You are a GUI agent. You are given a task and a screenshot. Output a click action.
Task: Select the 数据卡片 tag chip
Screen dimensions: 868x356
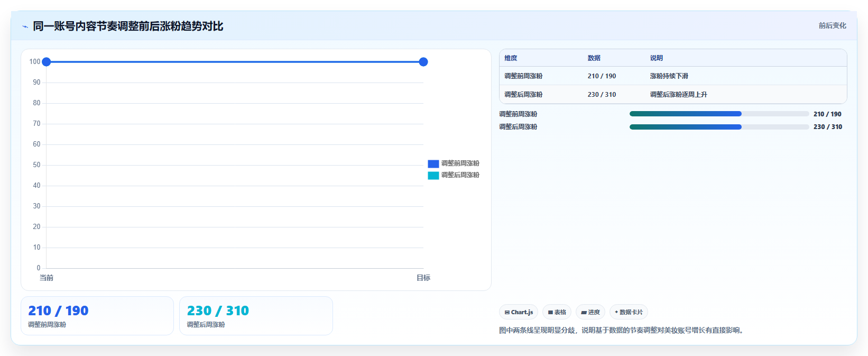click(629, 312)
